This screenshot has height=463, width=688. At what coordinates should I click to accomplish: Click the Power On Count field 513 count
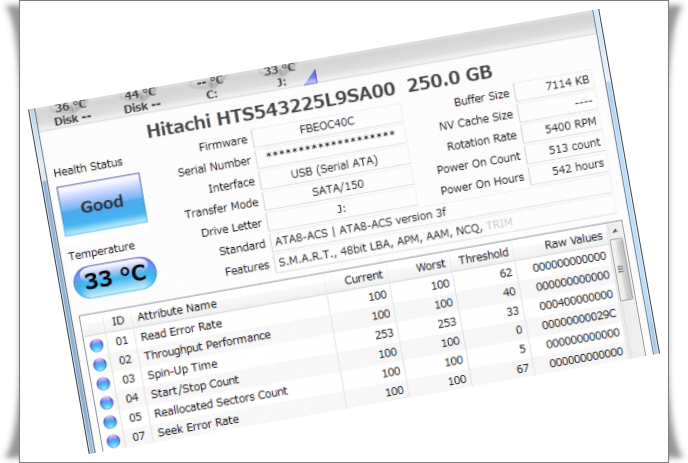coord(566,147)
